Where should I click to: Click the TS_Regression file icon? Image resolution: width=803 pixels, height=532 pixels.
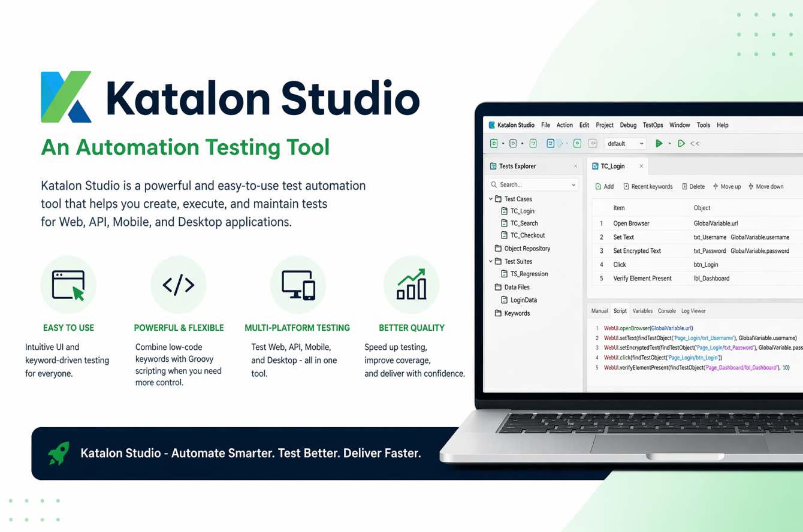tap(505, 274)
